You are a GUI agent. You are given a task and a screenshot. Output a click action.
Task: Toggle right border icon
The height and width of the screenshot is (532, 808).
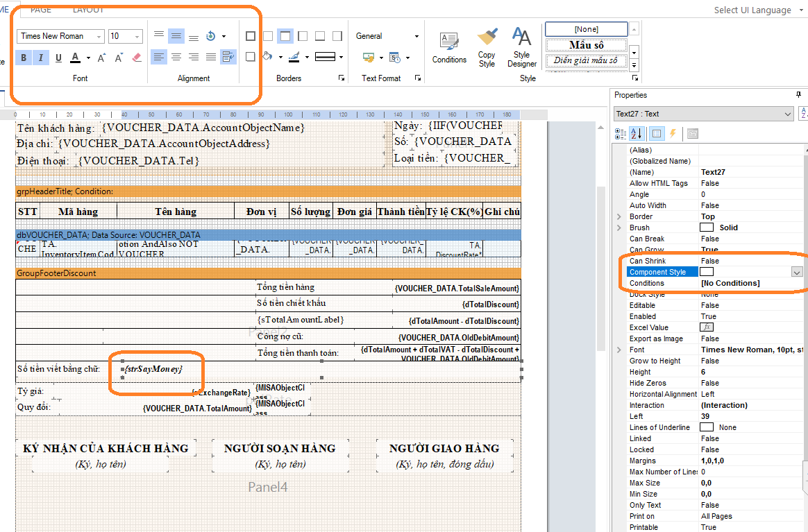tap(337, 36)
